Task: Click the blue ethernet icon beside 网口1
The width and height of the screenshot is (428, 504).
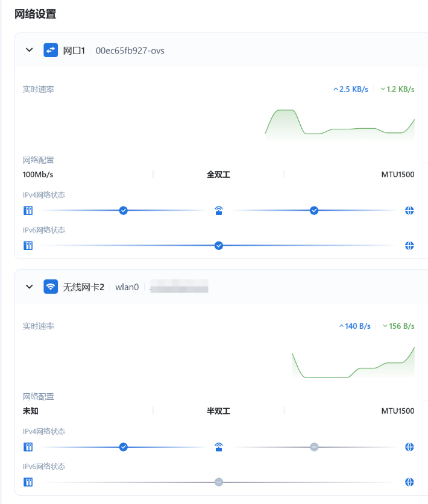Action: 51,50
